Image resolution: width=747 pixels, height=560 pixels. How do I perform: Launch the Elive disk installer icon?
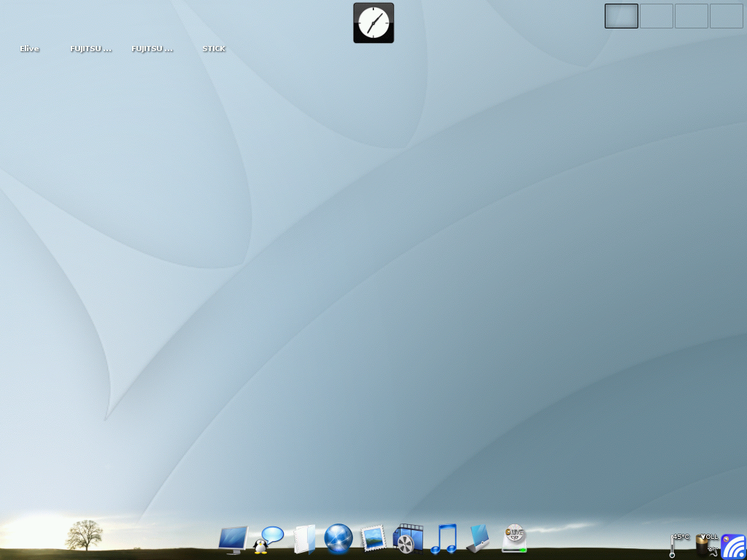click(x=514, y=539)
